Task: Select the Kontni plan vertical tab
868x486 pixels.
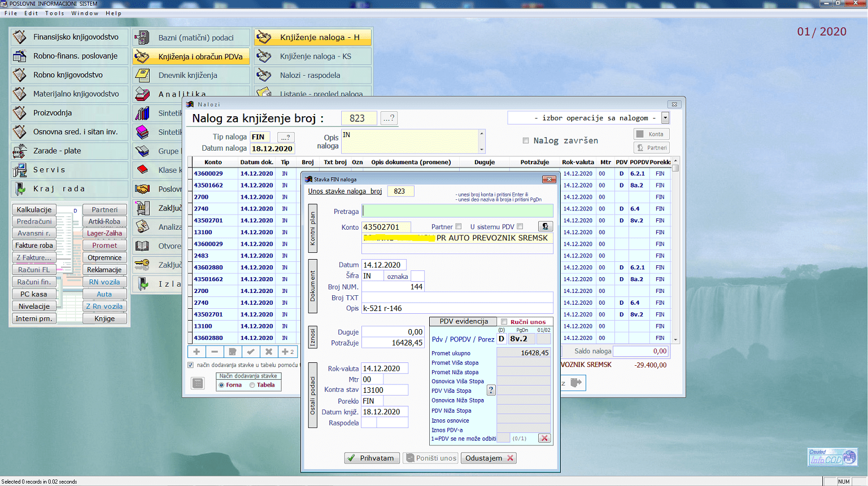Action: click(313, 229)
